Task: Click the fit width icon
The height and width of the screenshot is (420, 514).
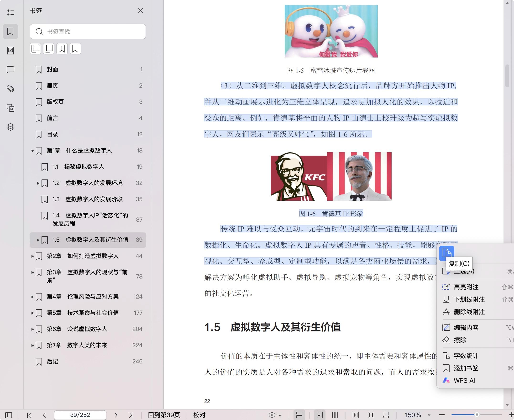Action: pos(386,415)
